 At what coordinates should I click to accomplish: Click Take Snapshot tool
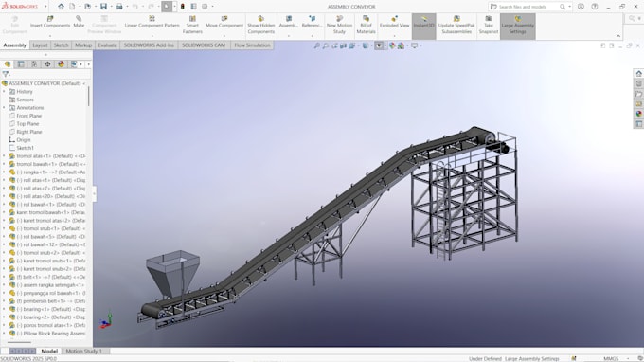point(489,25)
